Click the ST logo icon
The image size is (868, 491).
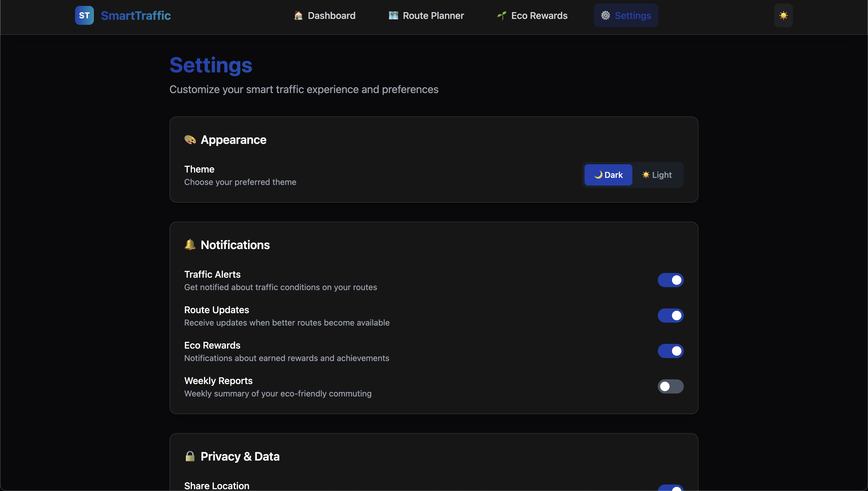tap(84, 16)
